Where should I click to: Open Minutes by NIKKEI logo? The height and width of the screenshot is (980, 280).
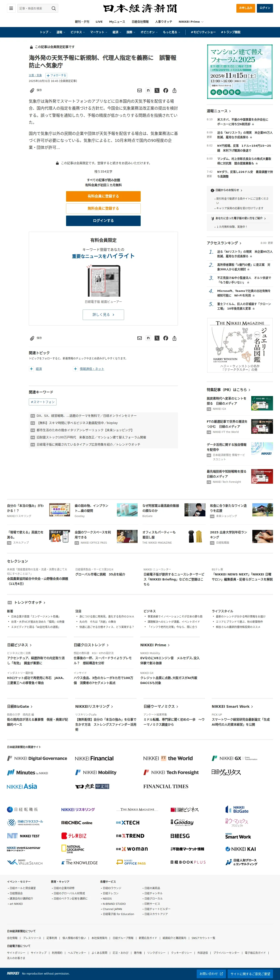27,773
